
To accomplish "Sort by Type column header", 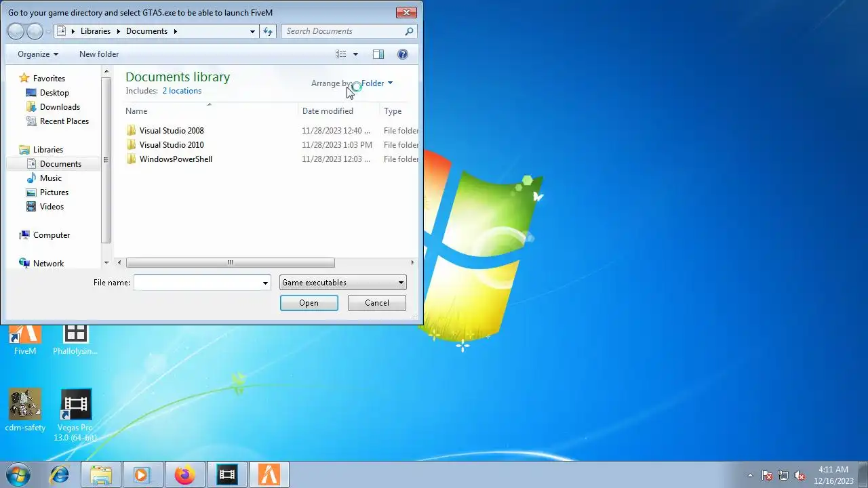I will coord(399,111).
